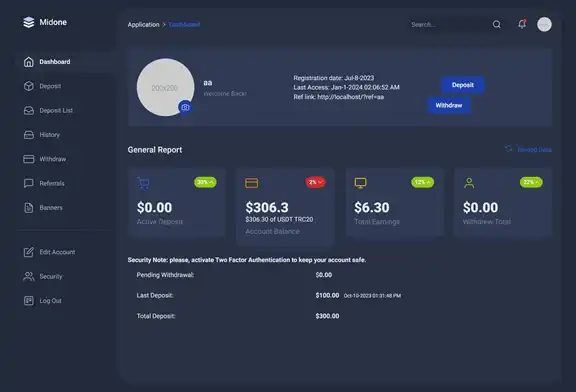Viewport: 576px width, 392px height.
Task: Expand the 33% badge on Active Deposit
Action: [205, 182]
